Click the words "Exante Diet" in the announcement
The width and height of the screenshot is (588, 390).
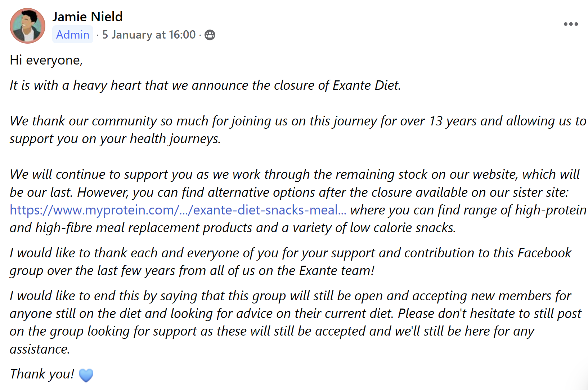point(366,85)
